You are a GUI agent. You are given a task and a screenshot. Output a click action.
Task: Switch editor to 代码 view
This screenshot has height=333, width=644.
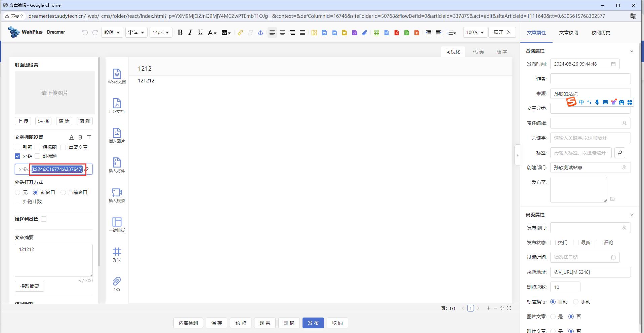coord(478,52)
